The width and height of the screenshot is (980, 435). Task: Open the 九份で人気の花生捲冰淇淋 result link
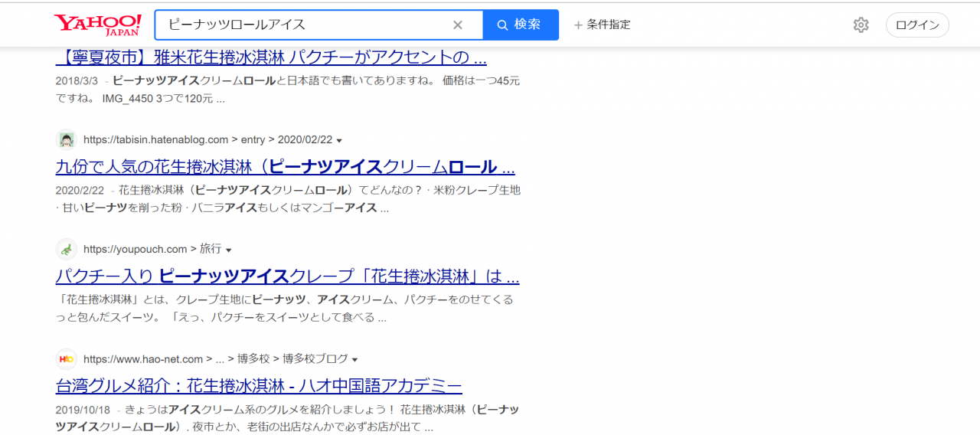(x=286, y=167)
